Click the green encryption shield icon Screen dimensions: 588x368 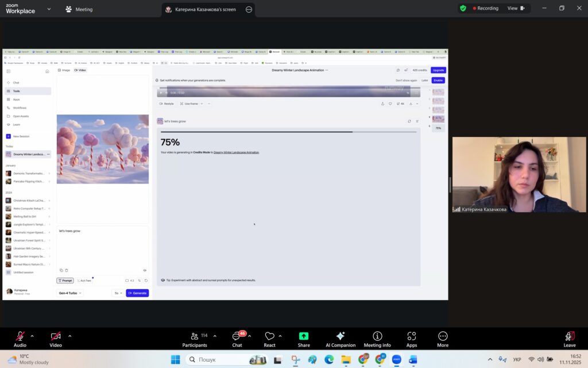[463, 9]
